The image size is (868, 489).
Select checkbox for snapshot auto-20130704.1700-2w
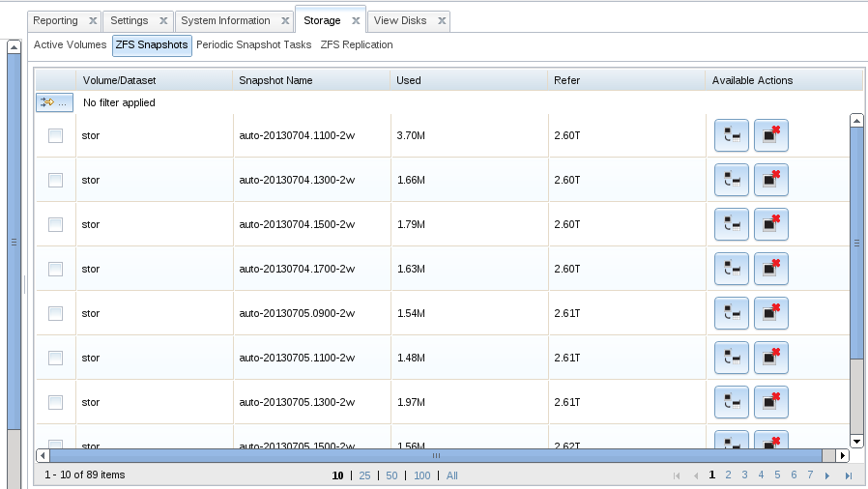tap(55, 270)
